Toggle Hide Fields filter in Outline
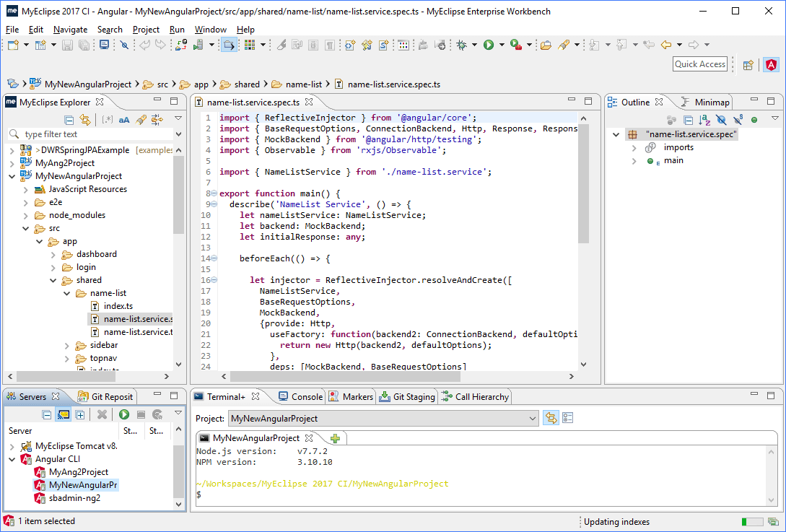The image size is (786, 532). (721, 119)
